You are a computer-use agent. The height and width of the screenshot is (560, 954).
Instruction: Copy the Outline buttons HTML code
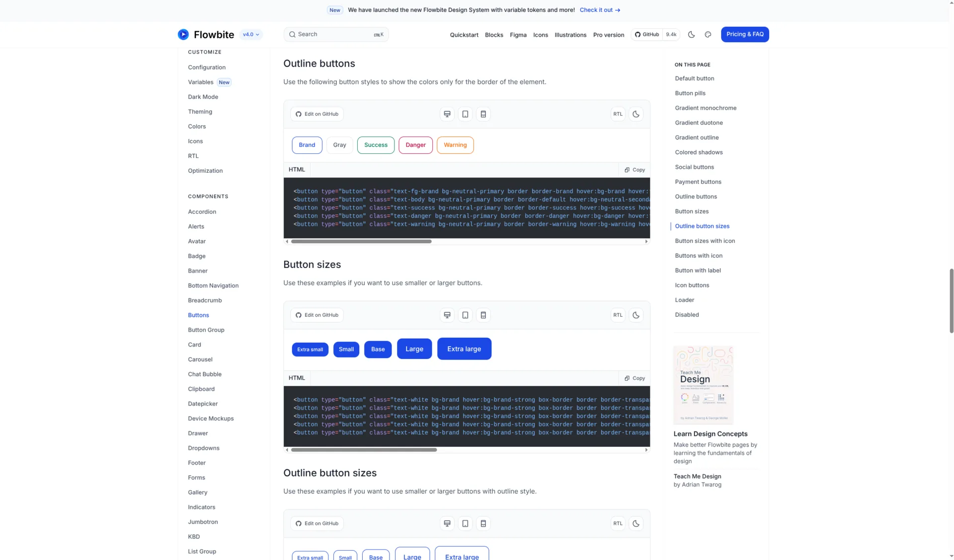pyautogui.click(x=635, y=170)
